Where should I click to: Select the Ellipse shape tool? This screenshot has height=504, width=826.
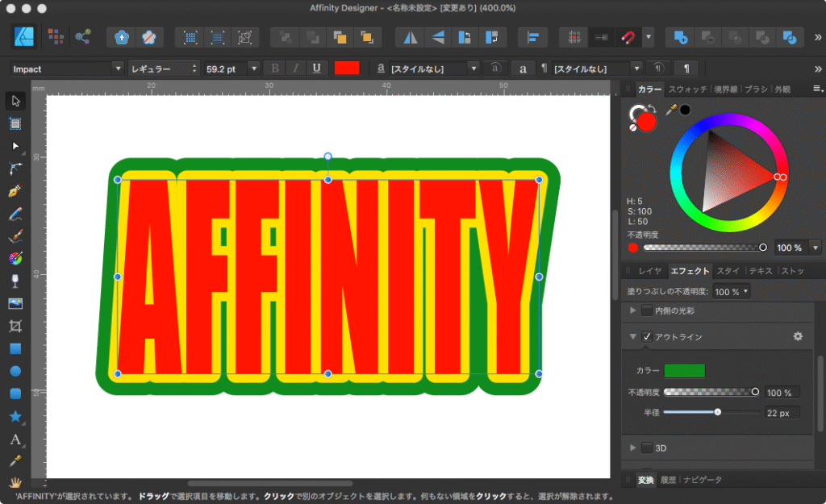click(15, 372)
